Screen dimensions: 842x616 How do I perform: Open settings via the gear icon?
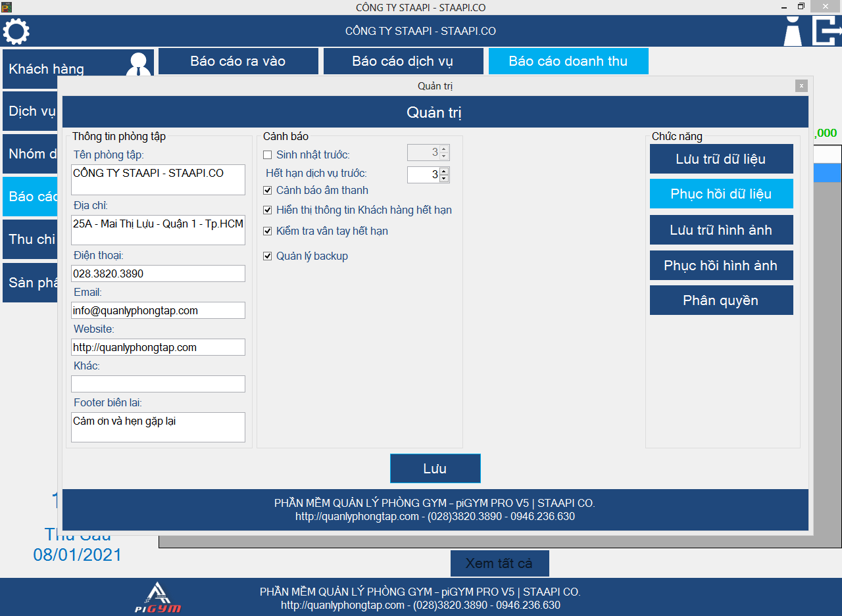pyautogui.click(x=16, y=32)
